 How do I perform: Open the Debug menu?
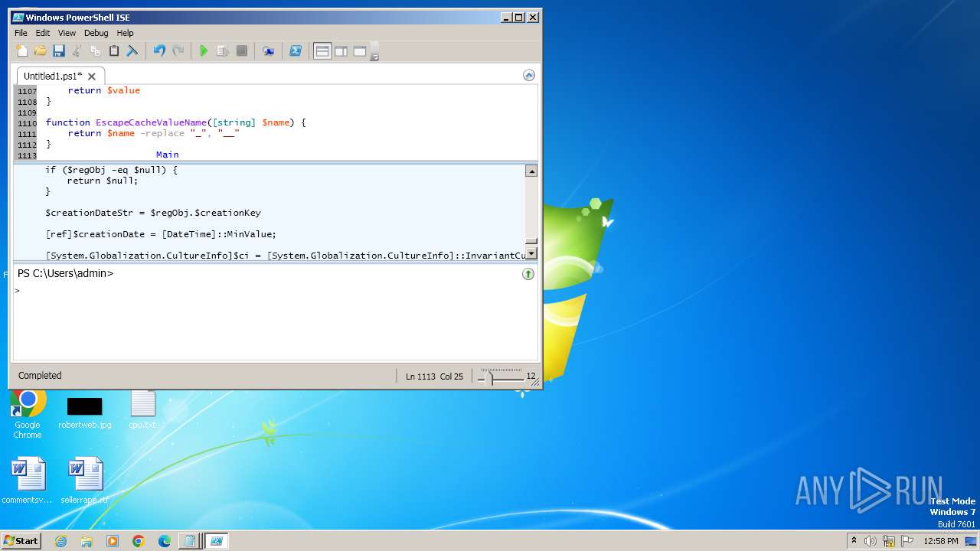tap(96, 33)
